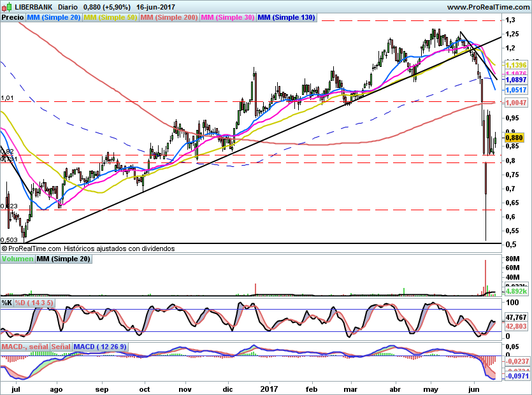Screen dimensions: 532x395
Task: Open the MACD (12 26 9) settings label
Action: pyautogui.click(x=100, y=347)
